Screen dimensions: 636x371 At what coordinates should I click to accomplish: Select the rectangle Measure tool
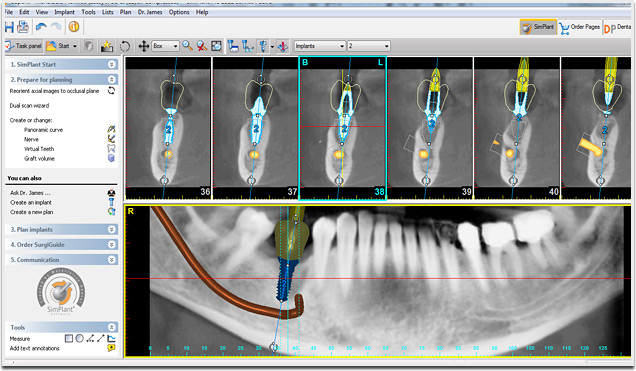[x=69, y=338]
